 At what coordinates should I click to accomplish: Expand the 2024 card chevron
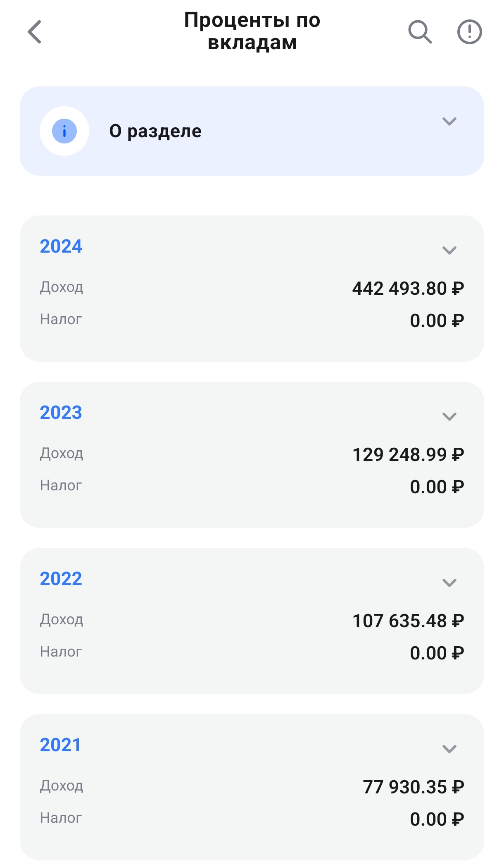tap(449, 251)
